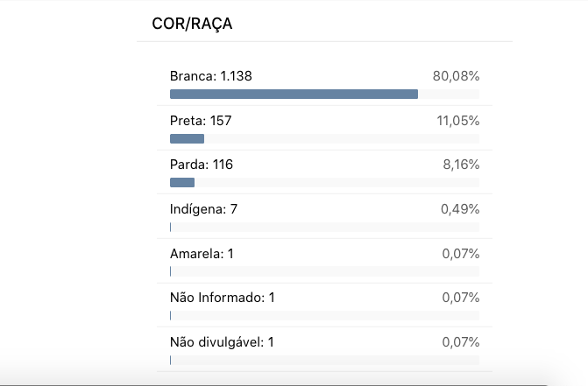The height and width of the screenshot is (386, 588).
Task: Click the Branca blue progress bar
Action: pos(294,94)
